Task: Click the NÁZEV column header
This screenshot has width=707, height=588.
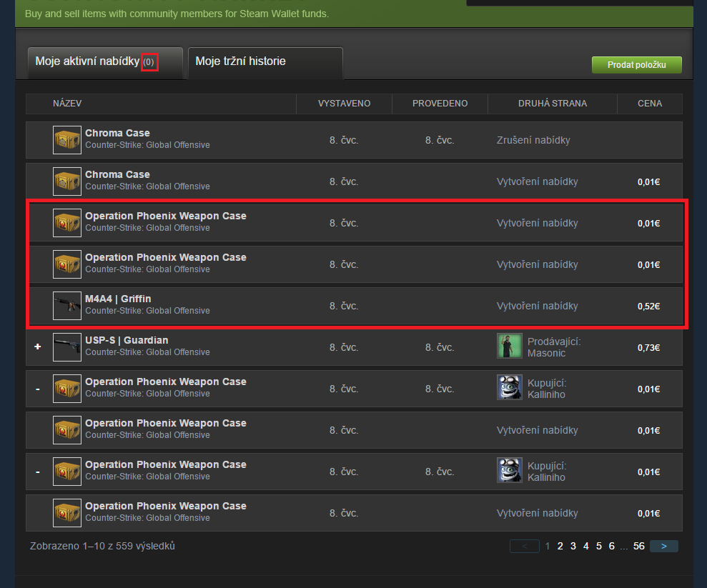Action: coord(67,103)
